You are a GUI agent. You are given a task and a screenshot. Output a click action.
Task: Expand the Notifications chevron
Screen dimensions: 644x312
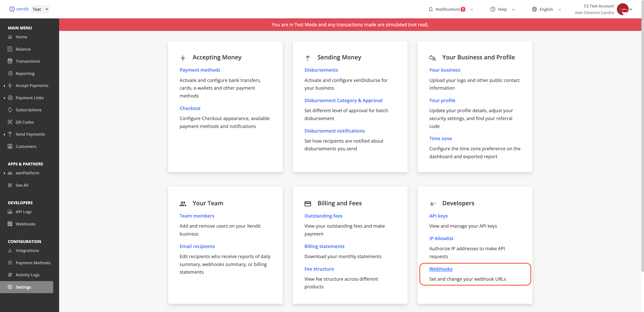tap(472, 9)
